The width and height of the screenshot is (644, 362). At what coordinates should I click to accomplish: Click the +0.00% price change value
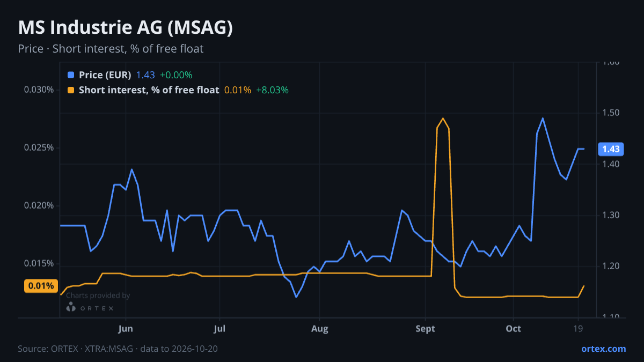point(176,75)
